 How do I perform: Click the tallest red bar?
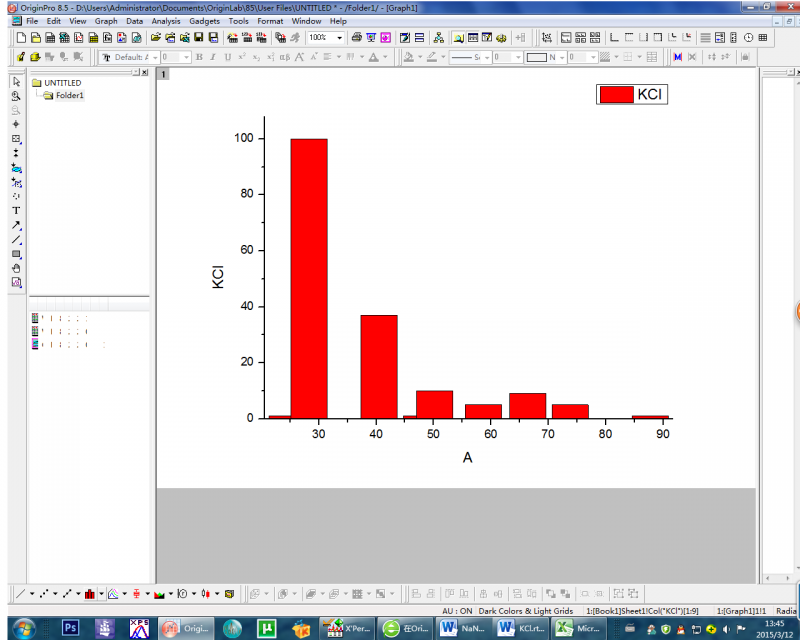point(309,279)
